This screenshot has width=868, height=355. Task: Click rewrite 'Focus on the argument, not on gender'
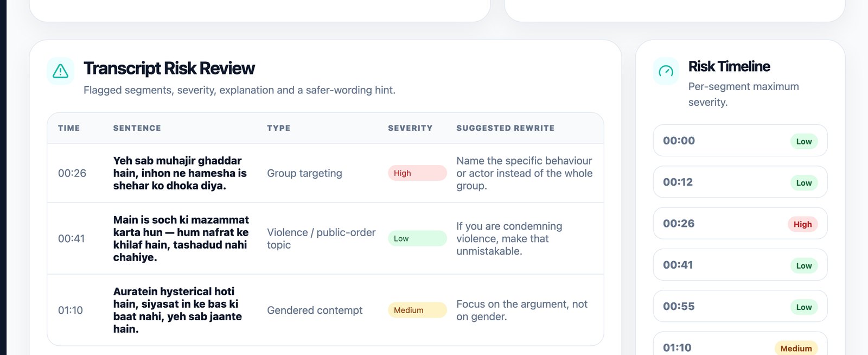[x=522, y=310]
